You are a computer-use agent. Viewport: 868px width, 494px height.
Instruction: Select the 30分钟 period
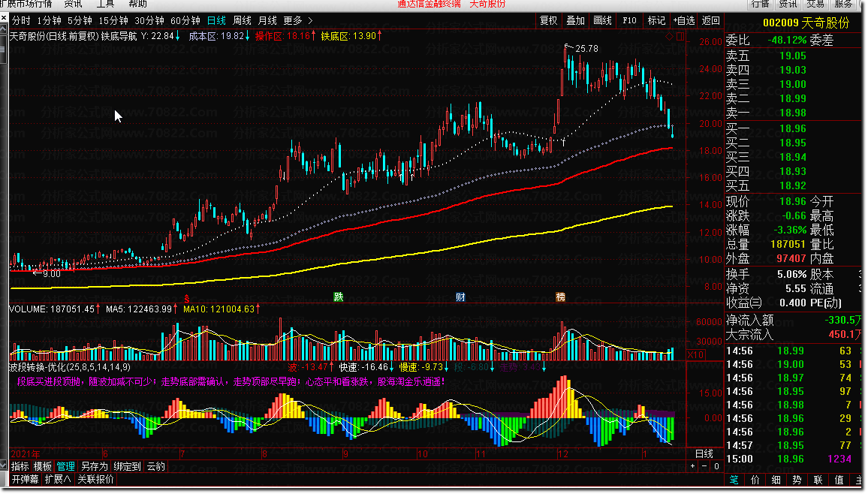point(149,20)
